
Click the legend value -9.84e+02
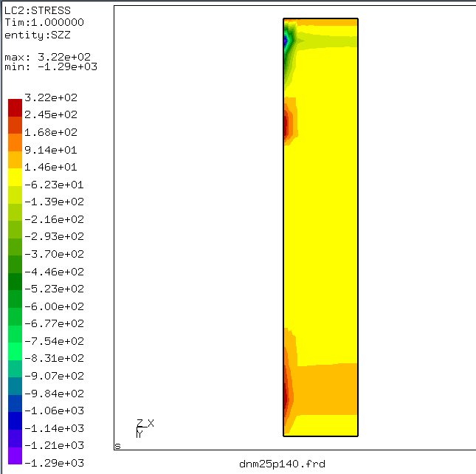click(54, 394)
